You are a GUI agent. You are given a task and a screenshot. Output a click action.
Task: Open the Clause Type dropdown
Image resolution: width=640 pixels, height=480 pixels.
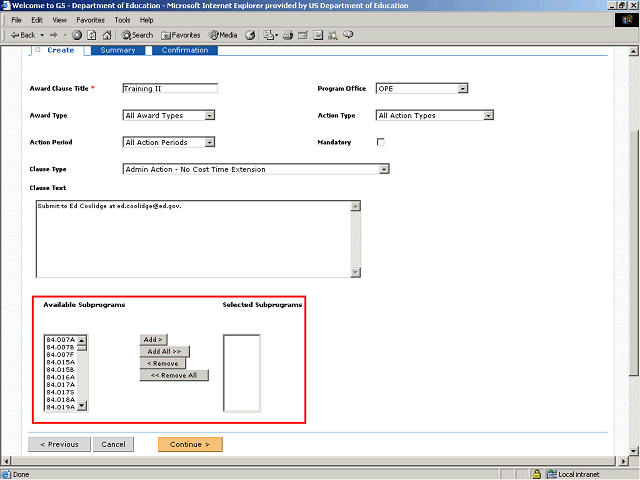click(x=256, y=169)
